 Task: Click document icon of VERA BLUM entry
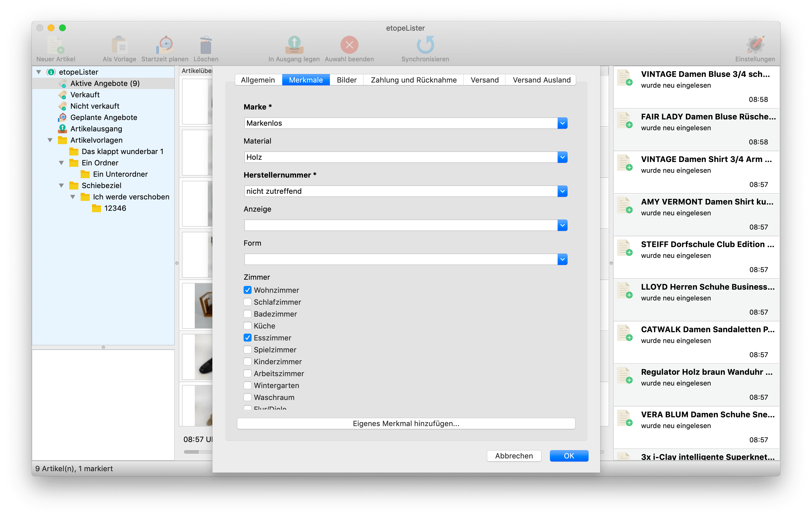tap(625, 418)
